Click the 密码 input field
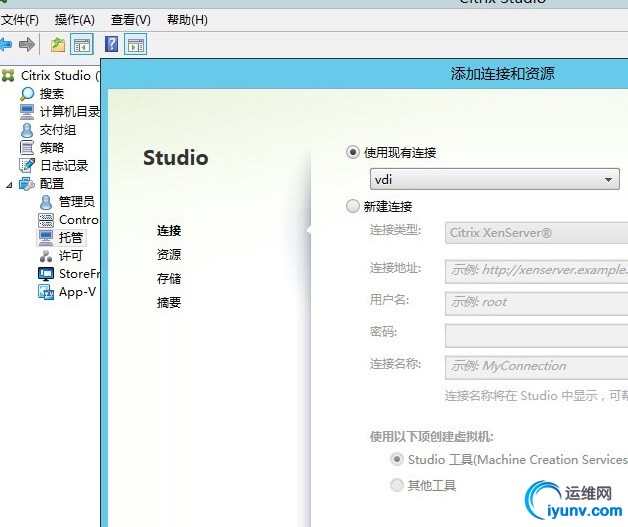Viewport: 628px width, 527px height. (536, 336)
